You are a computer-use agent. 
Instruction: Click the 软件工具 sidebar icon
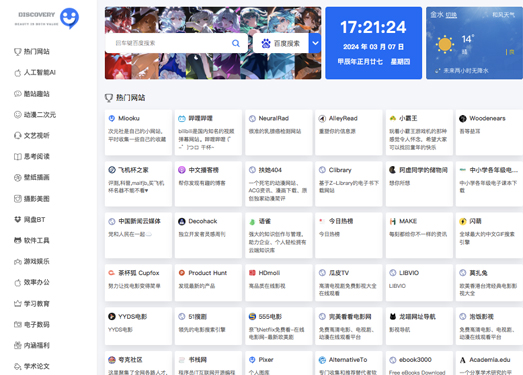pos(18,241)
